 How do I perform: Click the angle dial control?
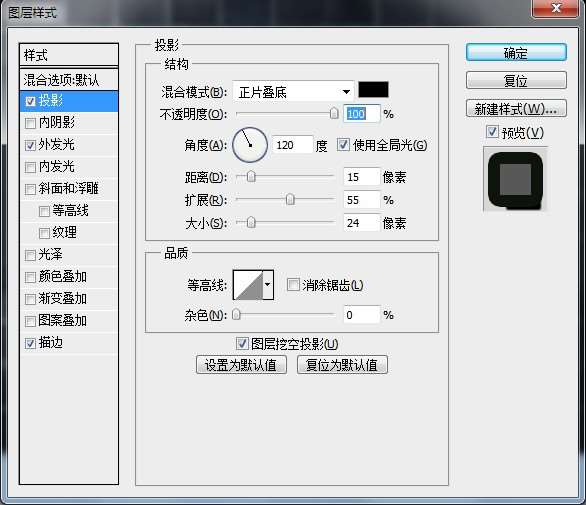click(250, 145)
